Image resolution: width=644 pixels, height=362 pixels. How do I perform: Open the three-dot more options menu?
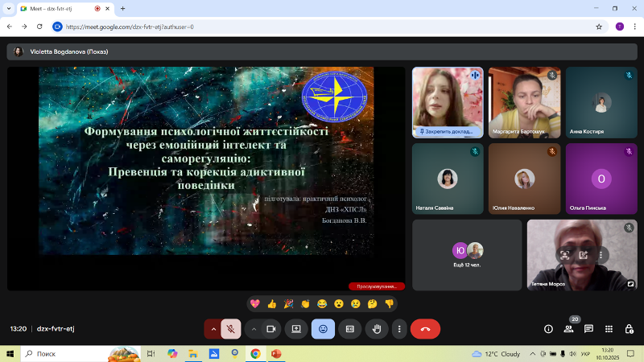coord(398,329)
